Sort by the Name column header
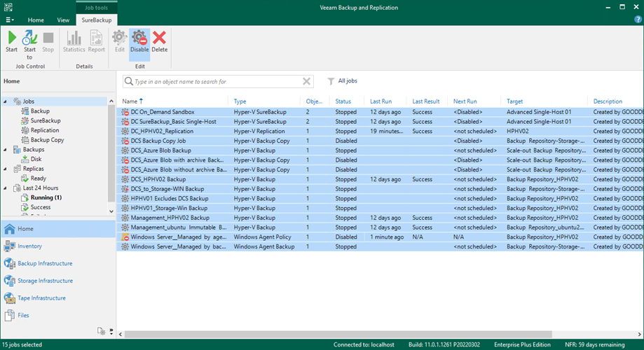This screenshot has width=644, height=350. (x=130, y=101)
